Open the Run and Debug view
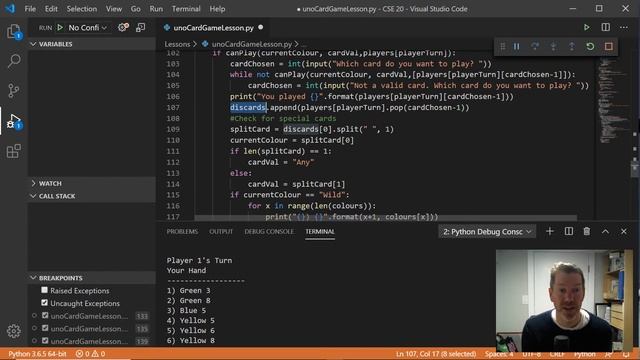 tap(13, 121)
